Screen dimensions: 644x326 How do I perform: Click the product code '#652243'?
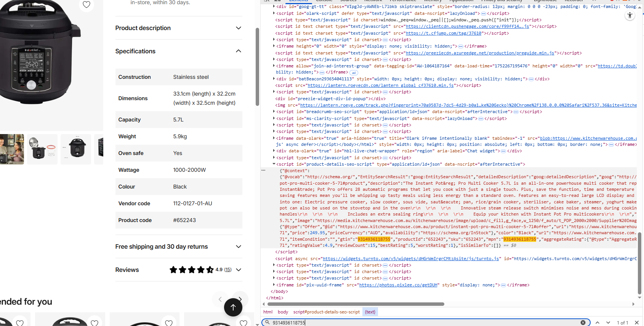coord(184,220)
